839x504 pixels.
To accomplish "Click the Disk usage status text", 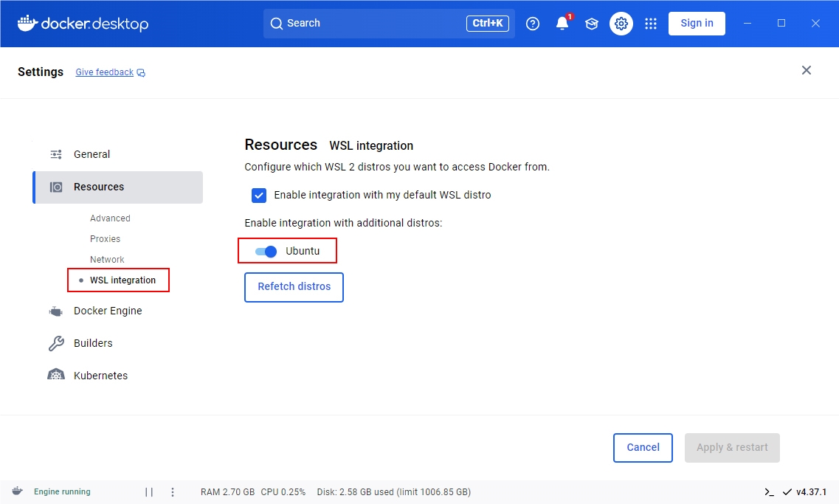I will [394, 491].
